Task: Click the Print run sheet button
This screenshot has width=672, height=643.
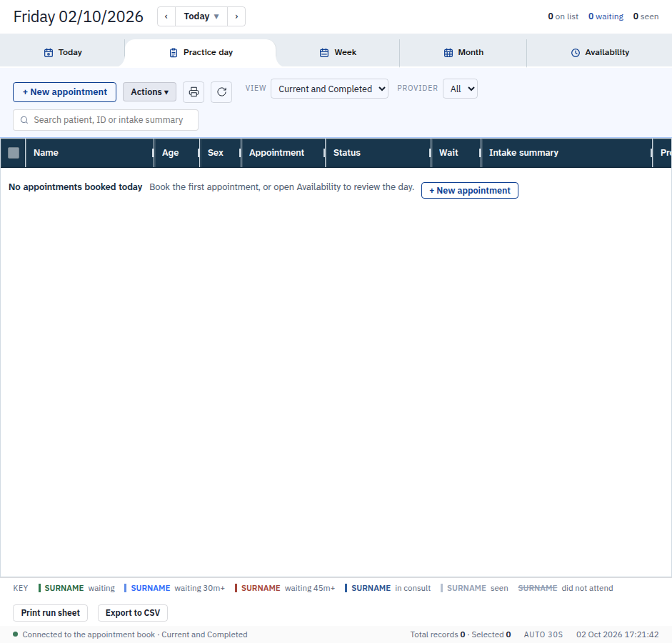Action: (51, 613)
